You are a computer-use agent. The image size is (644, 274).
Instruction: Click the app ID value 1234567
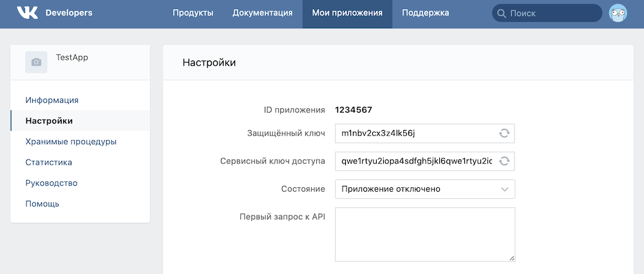pyautogui.click(x=354, y=110)
